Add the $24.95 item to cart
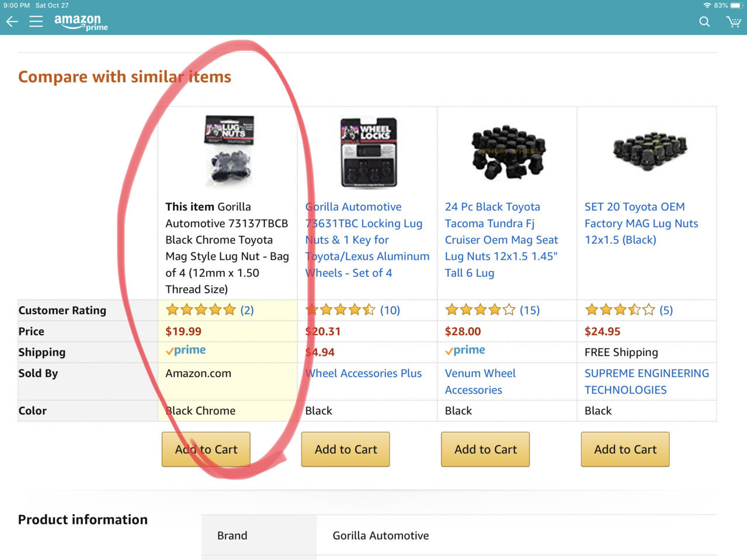747x560 pixels. click(x=625, y=449)
